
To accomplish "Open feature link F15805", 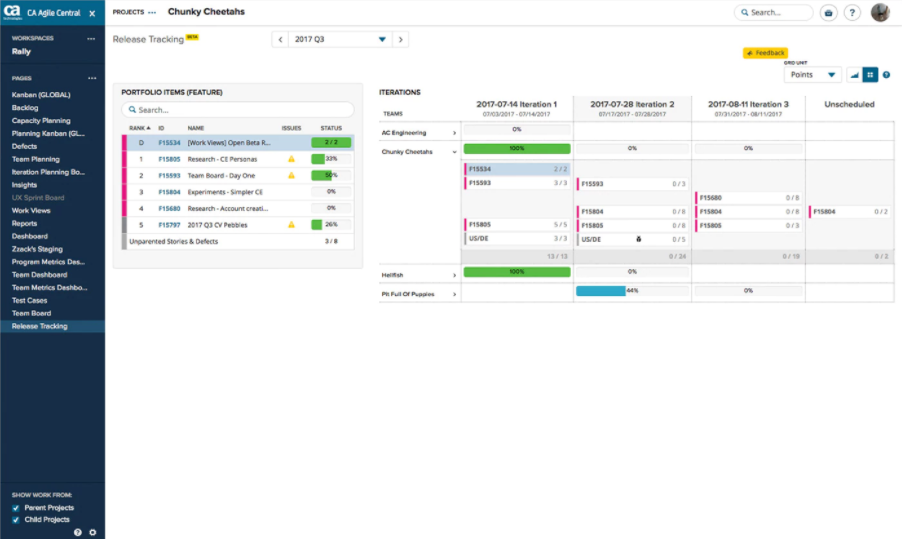I will coord(169,159).
